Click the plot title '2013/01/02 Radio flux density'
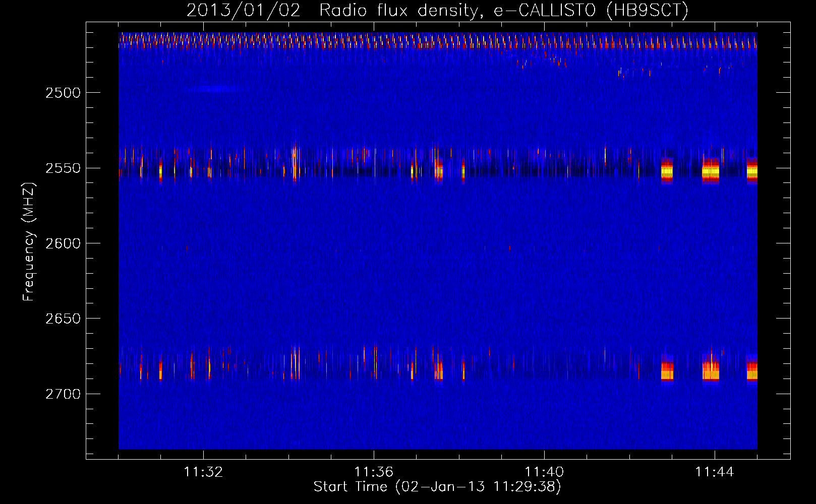 pyautogui.click(x=438, y=10)
